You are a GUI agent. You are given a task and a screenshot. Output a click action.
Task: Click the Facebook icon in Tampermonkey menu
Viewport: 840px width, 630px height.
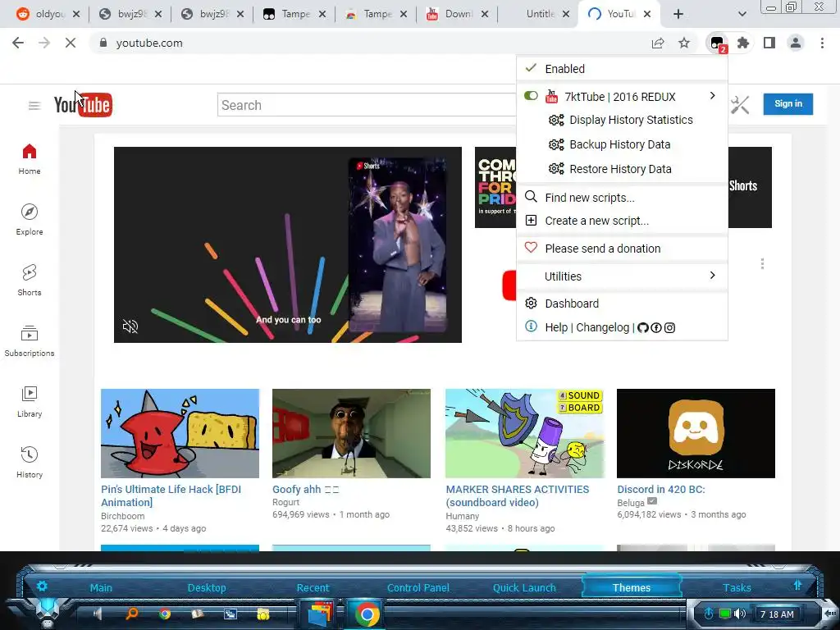tap(656, 327)
